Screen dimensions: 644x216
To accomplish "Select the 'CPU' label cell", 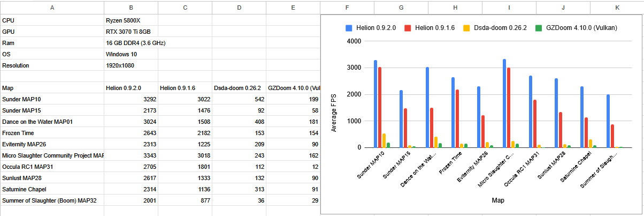I will [x=52, y=20].
